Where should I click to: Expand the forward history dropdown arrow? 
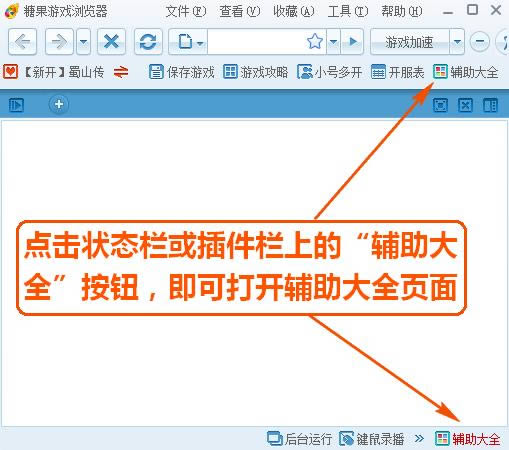83,42
